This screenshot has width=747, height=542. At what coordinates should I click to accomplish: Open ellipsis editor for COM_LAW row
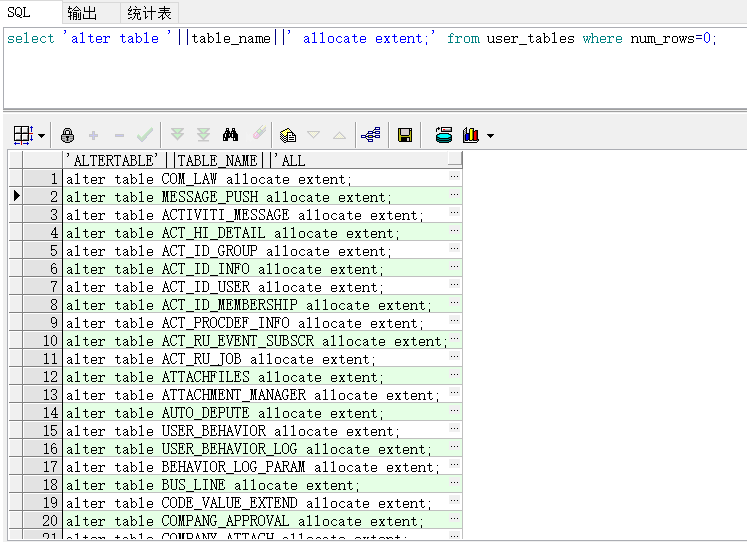point(455,176)
